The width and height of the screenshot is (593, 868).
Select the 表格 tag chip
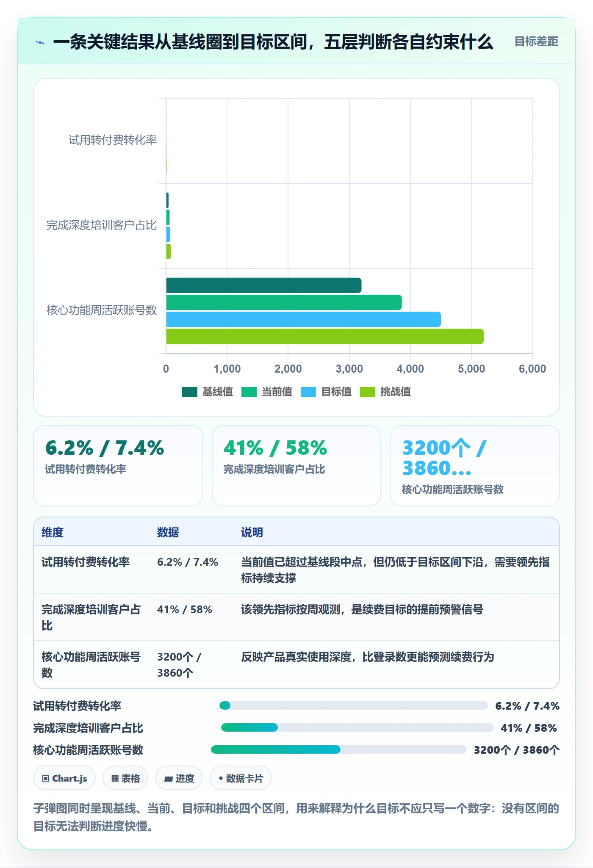click(x=125, y=778)
